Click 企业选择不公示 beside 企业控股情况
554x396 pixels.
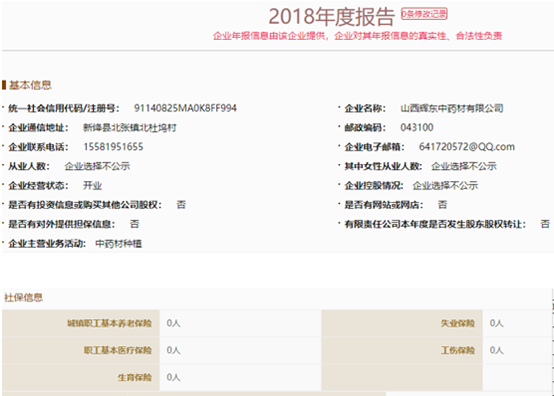(x=446, y=185)
